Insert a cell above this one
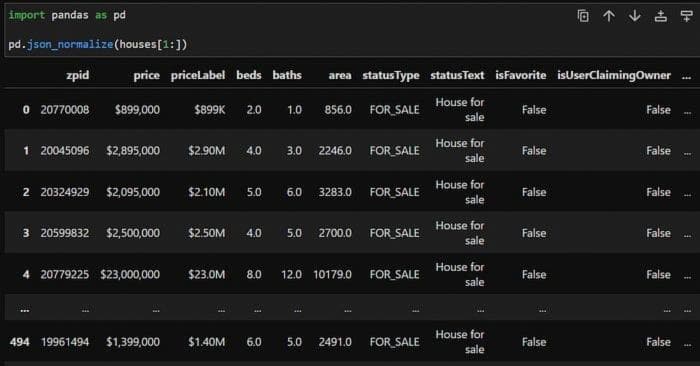Screen dimensions: 700x366 tap(661, 16)
